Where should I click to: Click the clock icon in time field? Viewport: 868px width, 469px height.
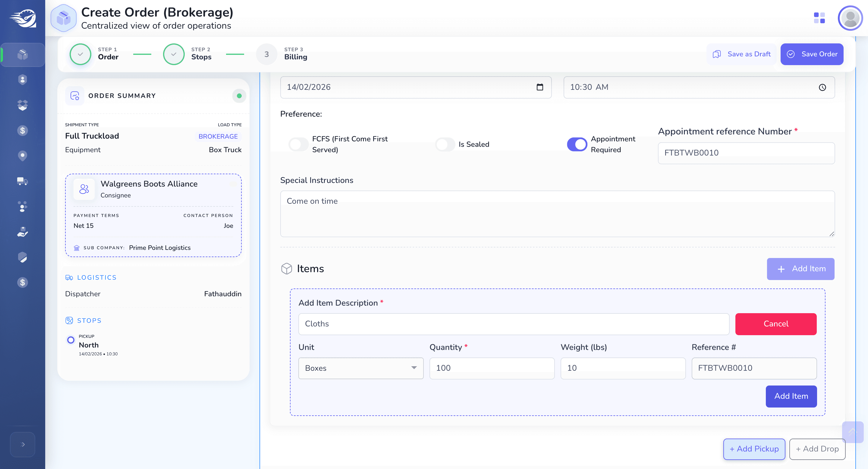coord(822,88)
